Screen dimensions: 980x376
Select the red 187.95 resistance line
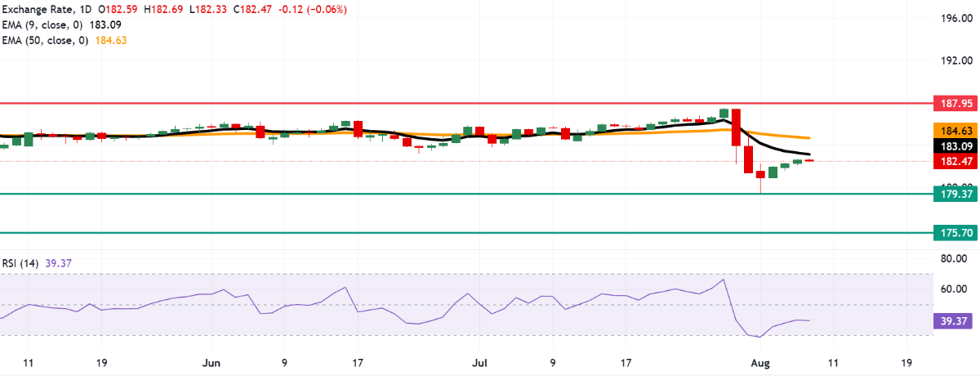coord(465,104)
